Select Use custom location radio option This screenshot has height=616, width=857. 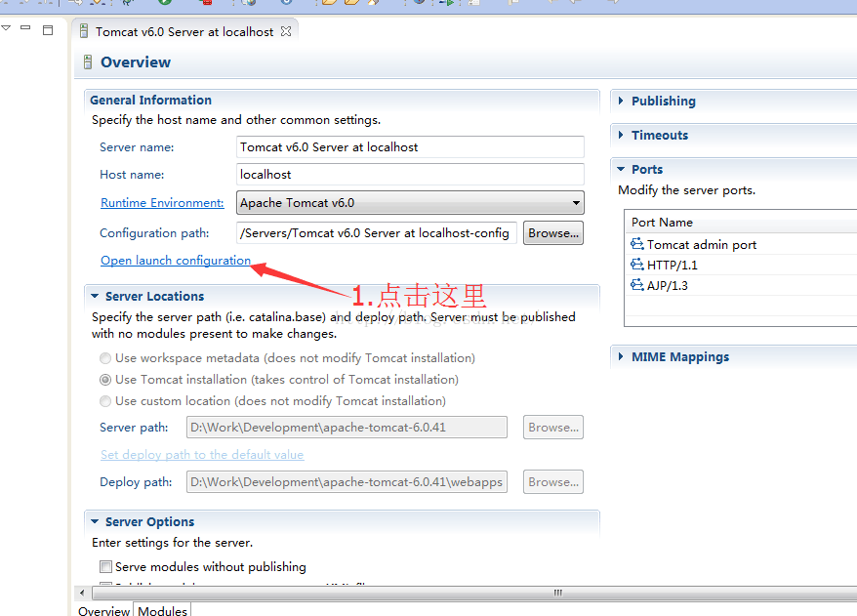(x=105, y=401)
